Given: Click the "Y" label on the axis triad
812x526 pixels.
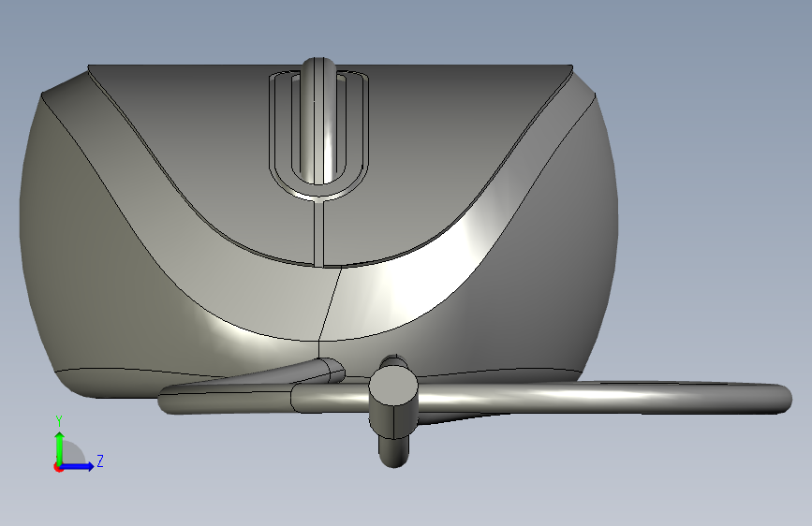Looking at the screenshot, I should coord(59,421).
